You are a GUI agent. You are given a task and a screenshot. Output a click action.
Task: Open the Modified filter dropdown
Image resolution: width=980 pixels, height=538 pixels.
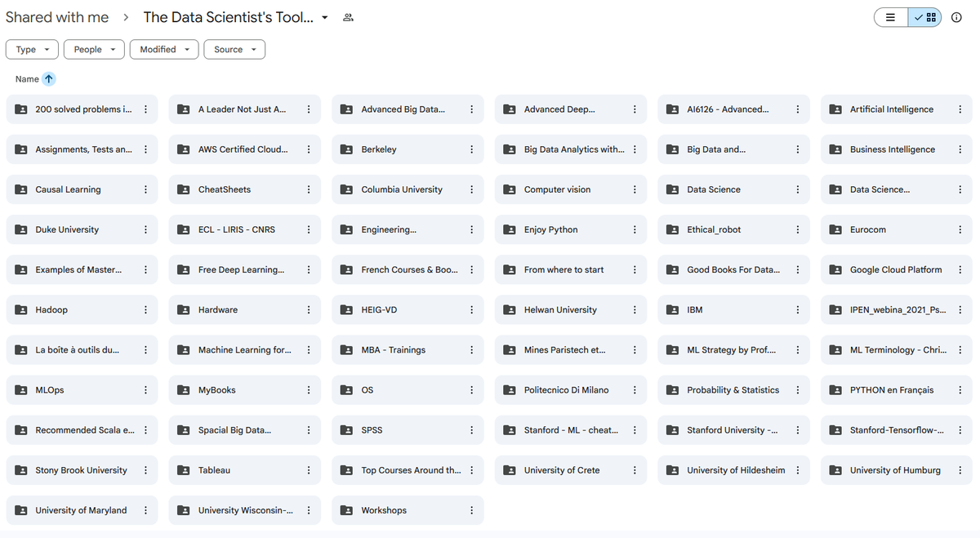tap(164, 50)
